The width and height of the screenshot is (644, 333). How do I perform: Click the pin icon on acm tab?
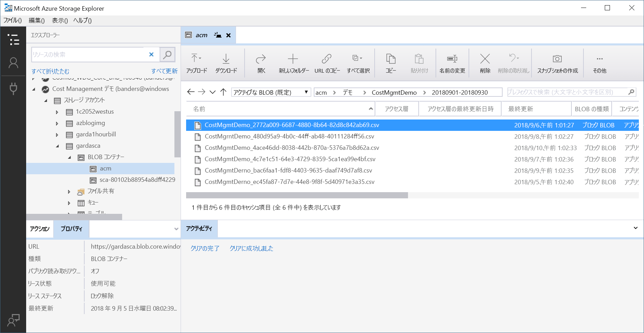click(x=217, y=35)
